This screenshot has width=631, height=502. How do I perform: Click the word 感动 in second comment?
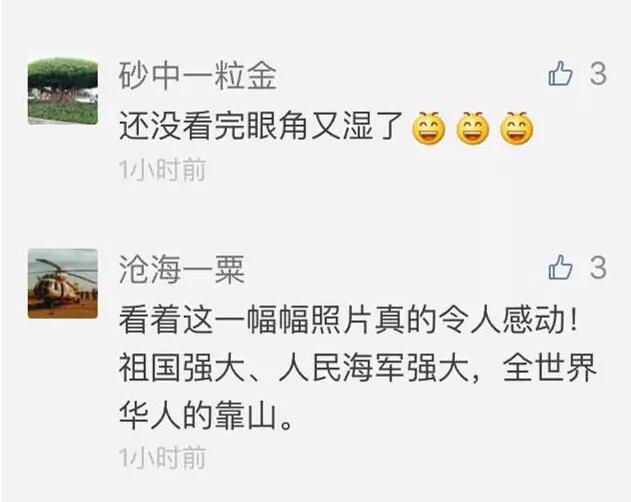tap(534, 321)
